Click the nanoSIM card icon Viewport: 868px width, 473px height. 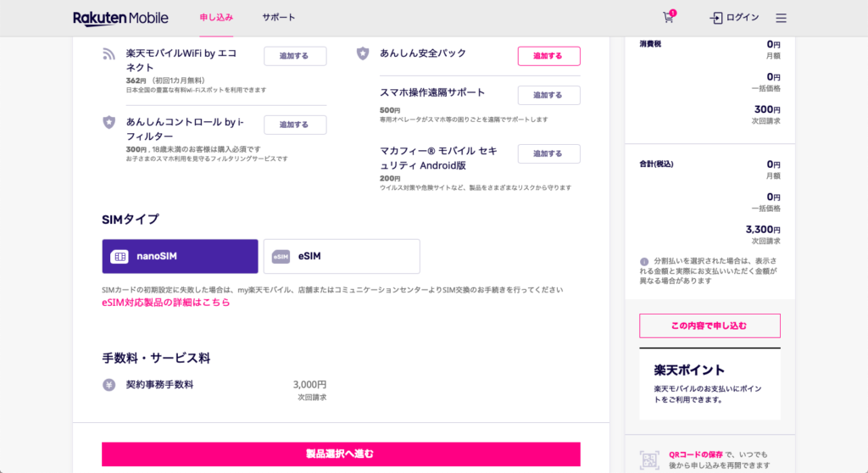pyautogui.click(x=120, y=257)
